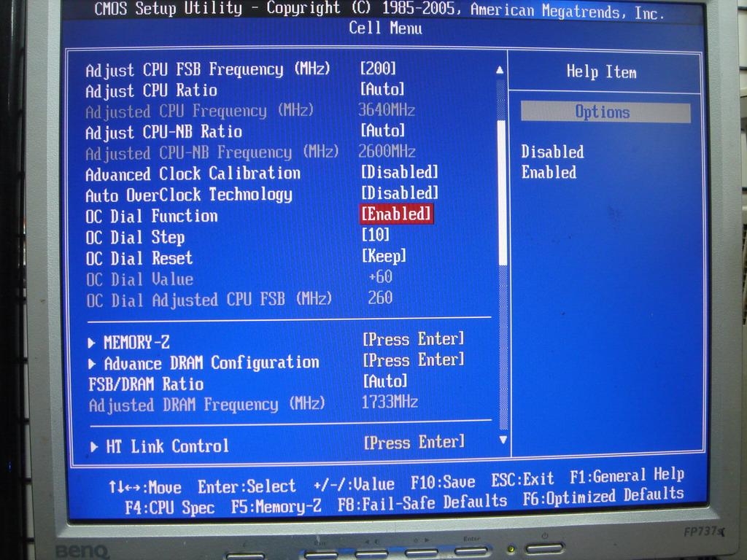Click the Adjusted DRAM Frequency (MHz) label
The width and height of the screenshot is (747, 560).
point(206,405)
